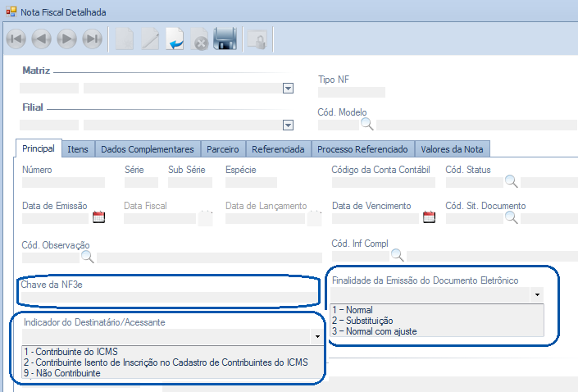Switch to the Parceiro tab

[x=223, y=149]
